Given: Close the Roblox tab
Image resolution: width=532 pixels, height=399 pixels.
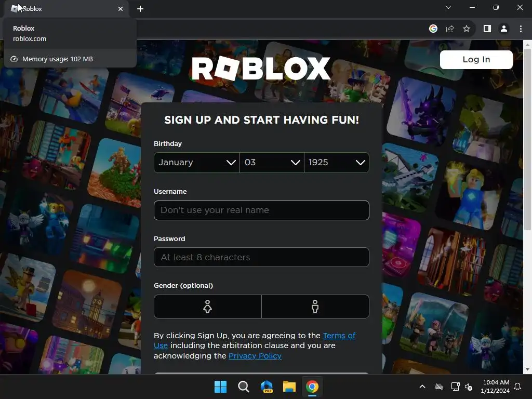Looking at the screenshot, I should point(121,9).
